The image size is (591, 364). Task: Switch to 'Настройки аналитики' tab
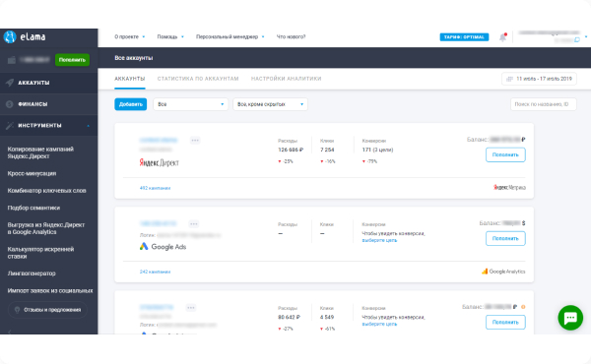coord(286,79)
